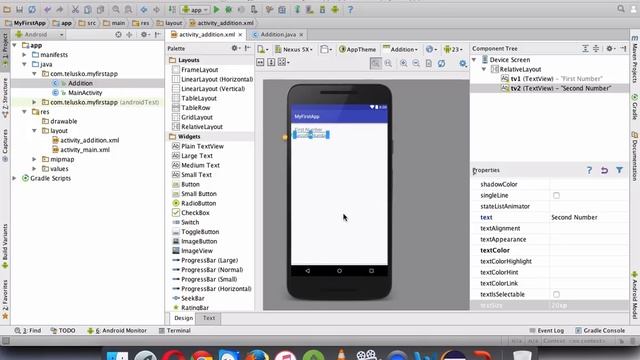The image size is (640, 360).
Task: Click the layout breadcrumb item
Action: tap(169, 23)
